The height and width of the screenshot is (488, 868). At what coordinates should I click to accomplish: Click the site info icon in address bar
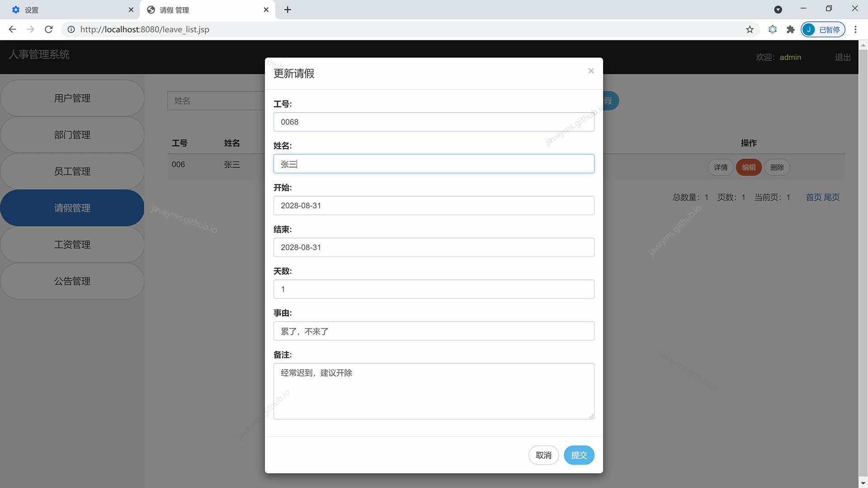point(71,29)
